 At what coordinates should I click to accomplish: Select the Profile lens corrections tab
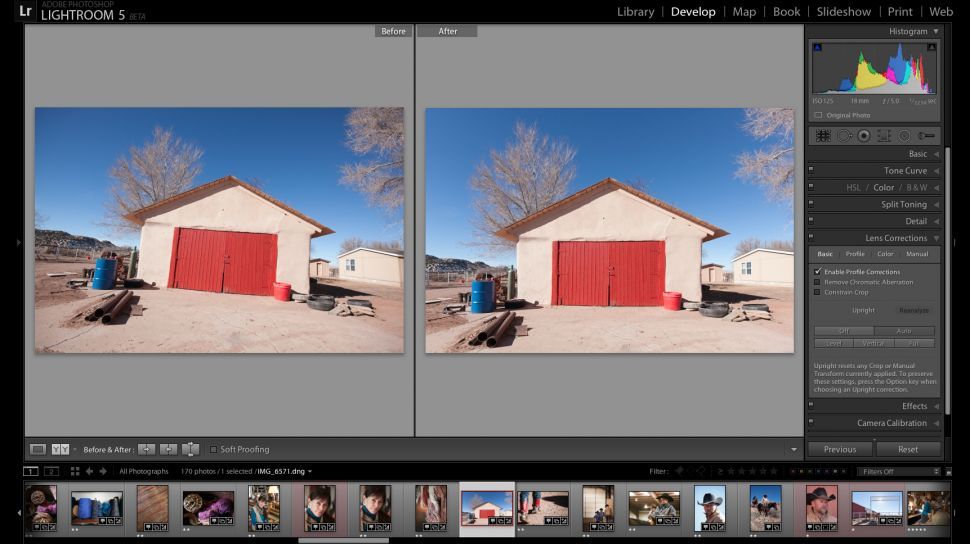pyautogui.click(x=855, y=254)
